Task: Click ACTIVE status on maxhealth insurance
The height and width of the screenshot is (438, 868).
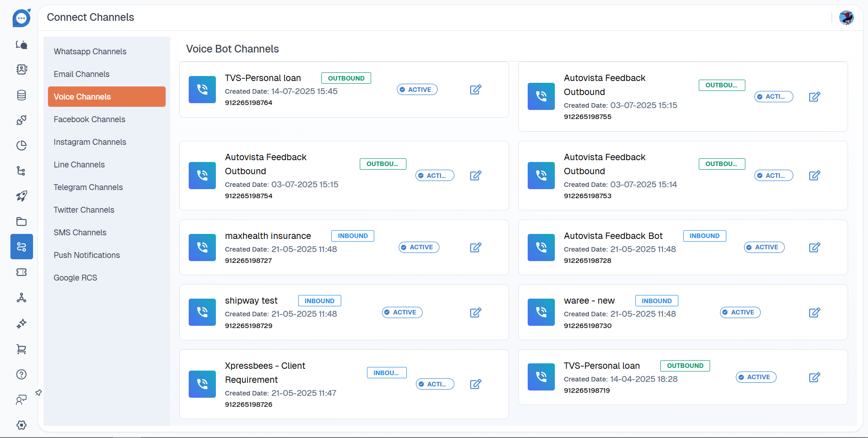Action: [419, 248]
